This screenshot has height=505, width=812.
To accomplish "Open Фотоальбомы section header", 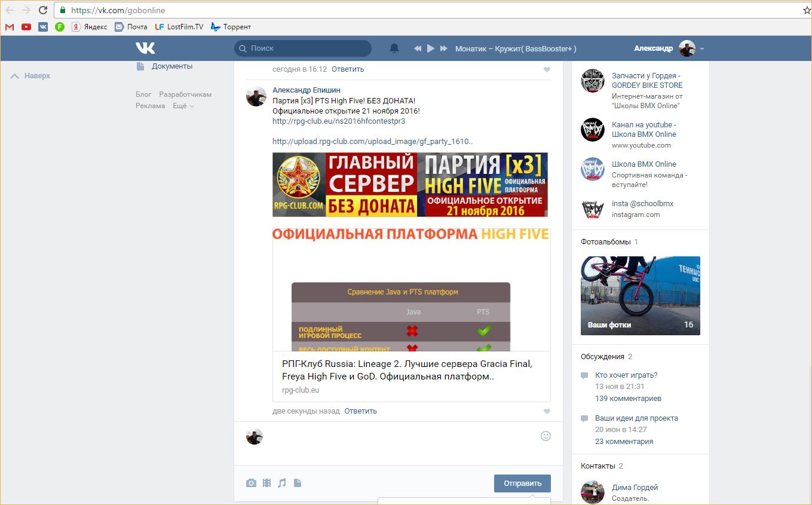I will [605, 242].
